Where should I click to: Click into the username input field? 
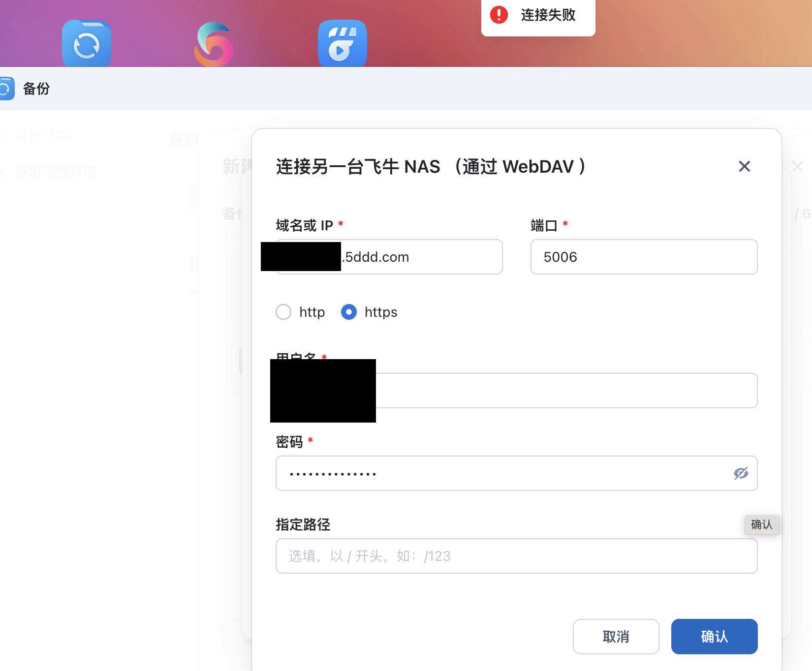point(517,391)
